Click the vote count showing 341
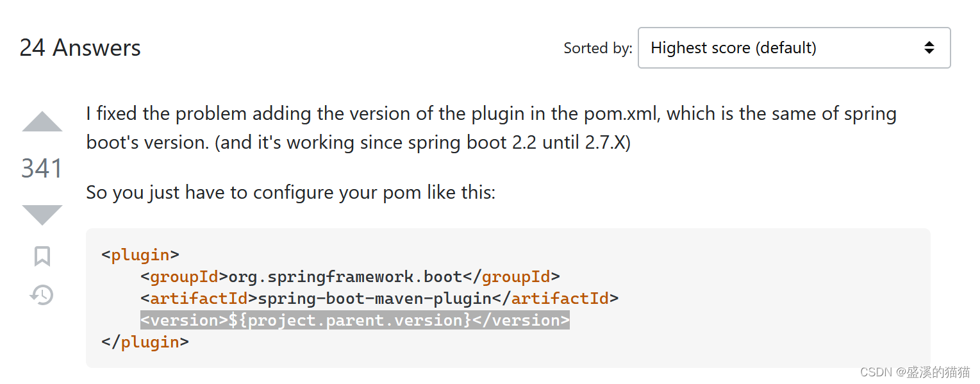 click(x=41, y=168)
